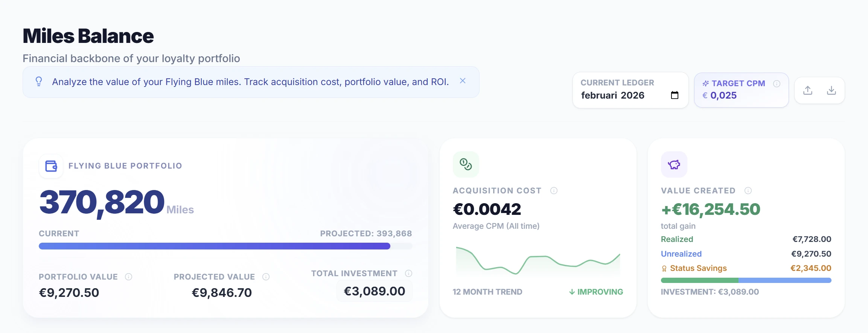This screenshot has width=868, height=333.
Task: Click the Status Savings link
Action: [x=698, y=268]
